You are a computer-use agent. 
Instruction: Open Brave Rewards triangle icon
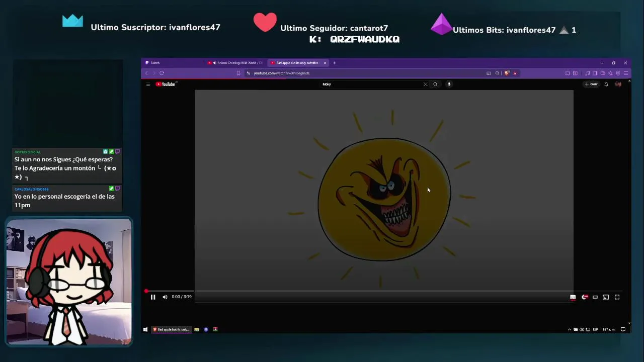[515, 73]
